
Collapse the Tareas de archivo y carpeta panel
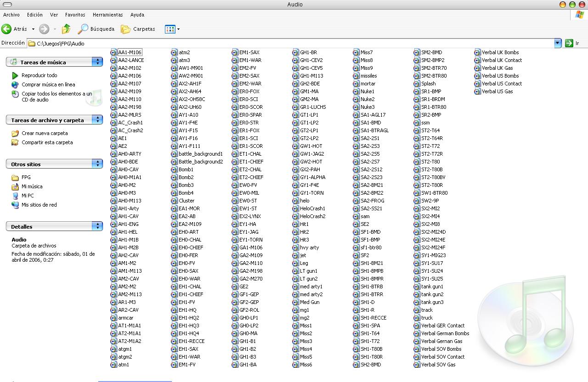click(97, 120)
